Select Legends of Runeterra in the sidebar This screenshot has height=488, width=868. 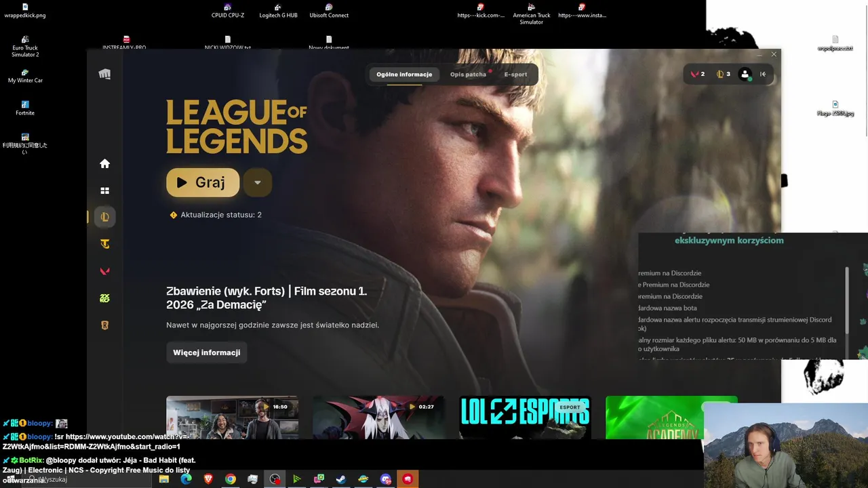(104, 325)
